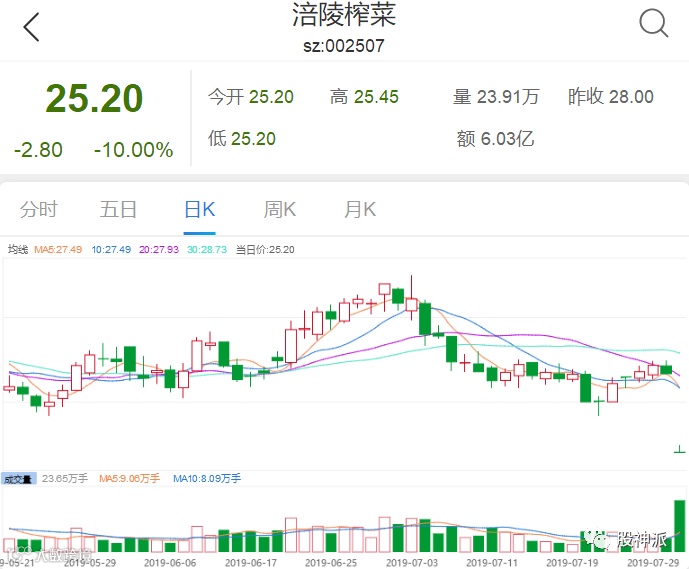Click the 2019-07-29 date axis label

pos(653,563)
